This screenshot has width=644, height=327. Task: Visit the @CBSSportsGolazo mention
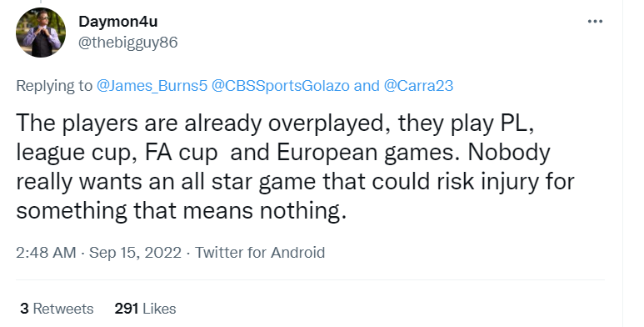point(280,86)
